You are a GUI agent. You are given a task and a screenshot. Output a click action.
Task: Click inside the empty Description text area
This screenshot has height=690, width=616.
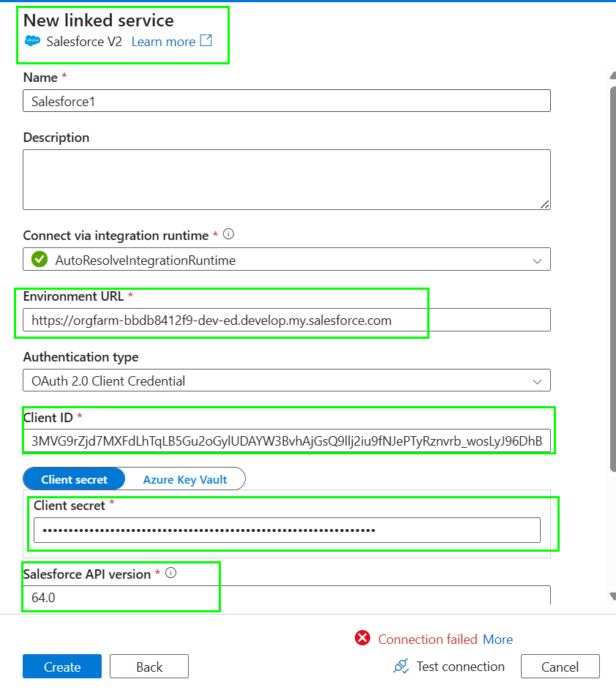(287, 179)
